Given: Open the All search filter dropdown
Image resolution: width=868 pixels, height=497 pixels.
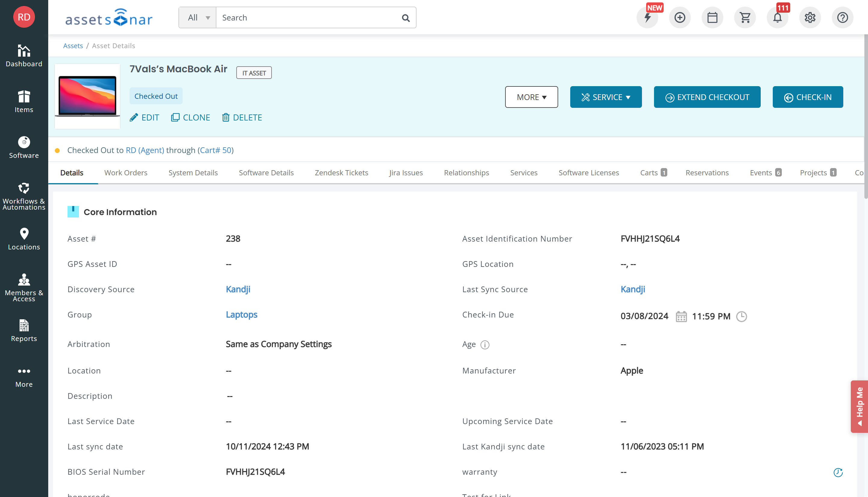Looking at the screenshot, I should click(x=197, y=17).
